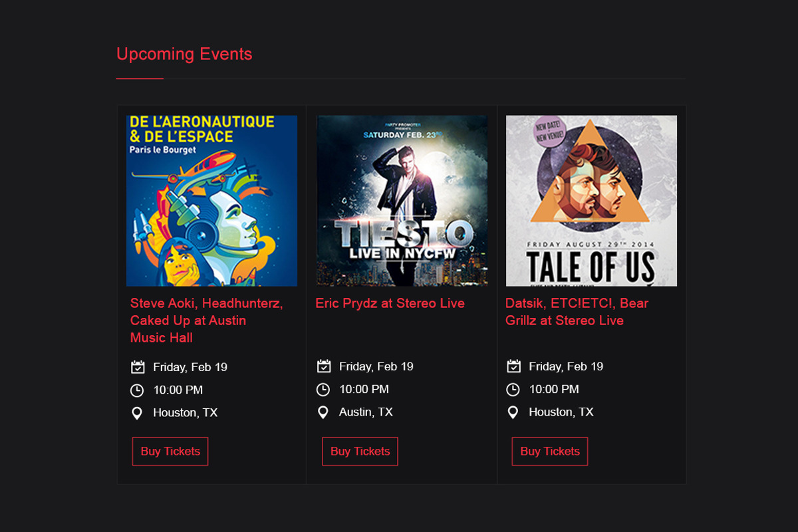The image size is (798, 532).
Task: Click 'Friday, Feb 19' in Datsik card
Action: (x=566, y=366)
